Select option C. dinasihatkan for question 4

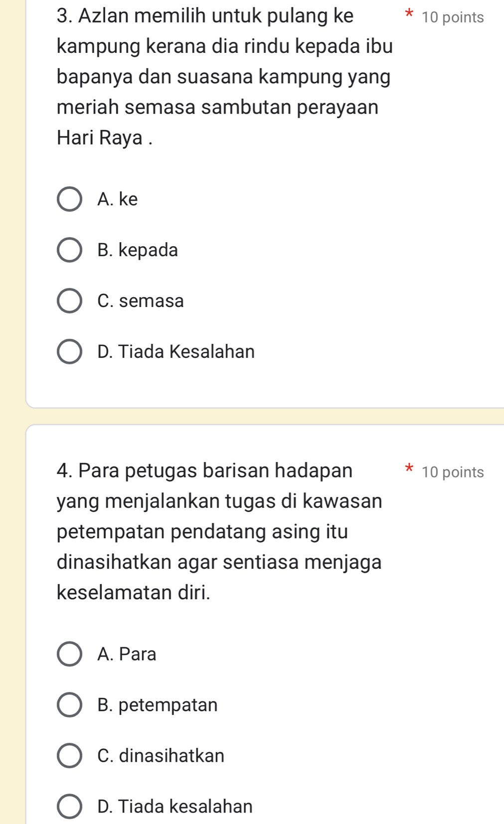pos(70,755)
